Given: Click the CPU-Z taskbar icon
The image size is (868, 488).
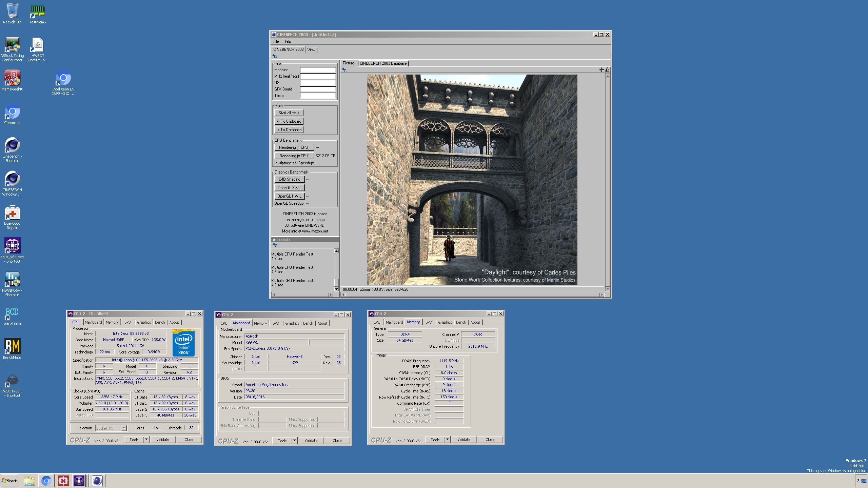Looking at the screenshot, I should point(79,481).
